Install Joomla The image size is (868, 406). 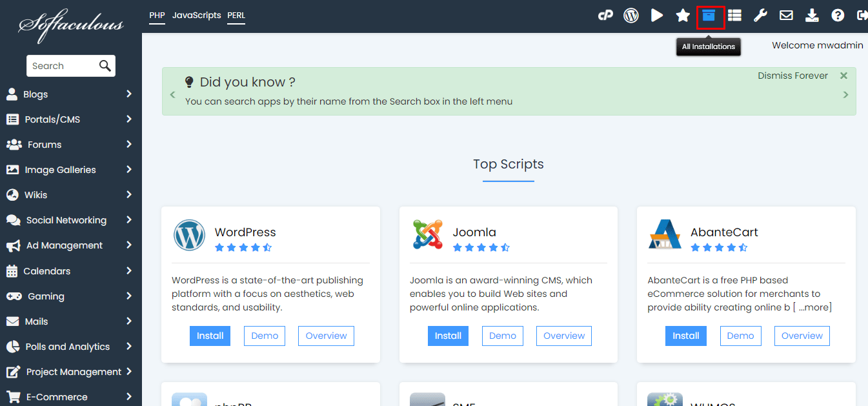click(x=448, y=336)
